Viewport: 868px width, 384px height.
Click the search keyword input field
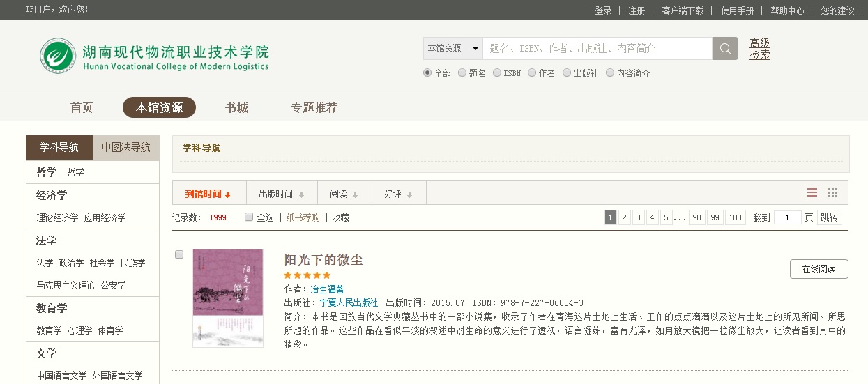(597, 49)
